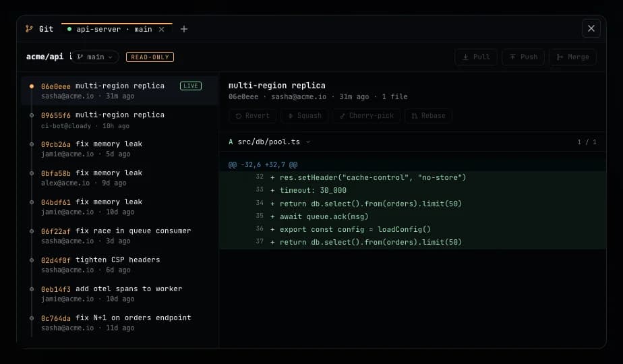Click the Pull button
Viewport: 623px width, 364px height.
(475, 57)
